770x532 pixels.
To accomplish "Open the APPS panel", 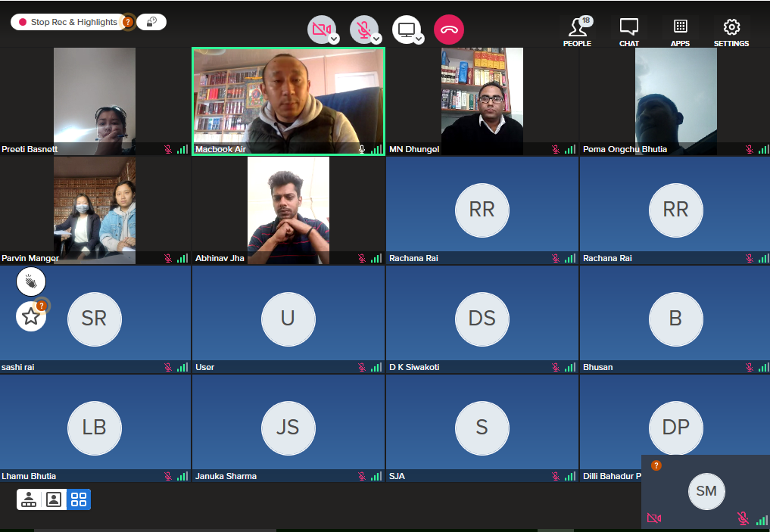I will coord(680,33).
